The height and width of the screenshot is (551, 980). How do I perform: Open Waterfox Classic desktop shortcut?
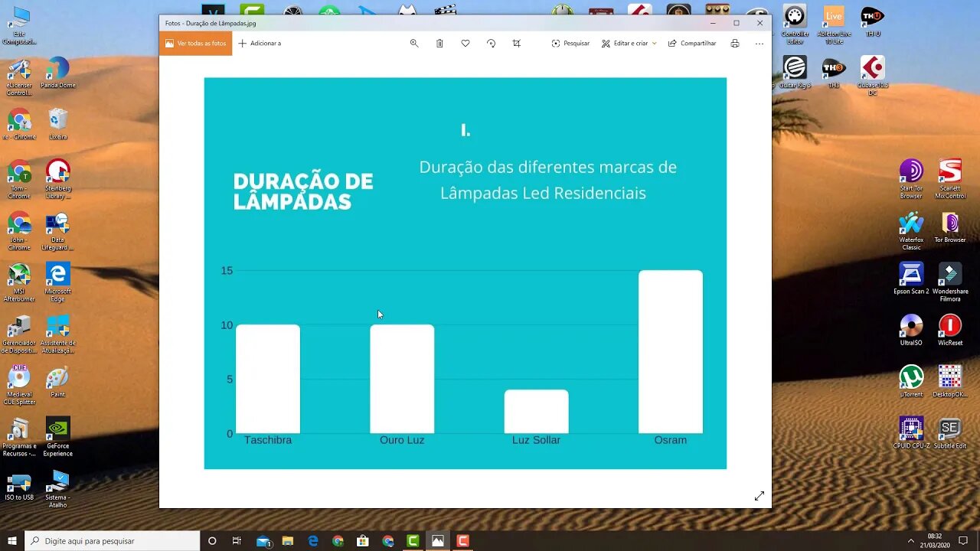point(911,232)
